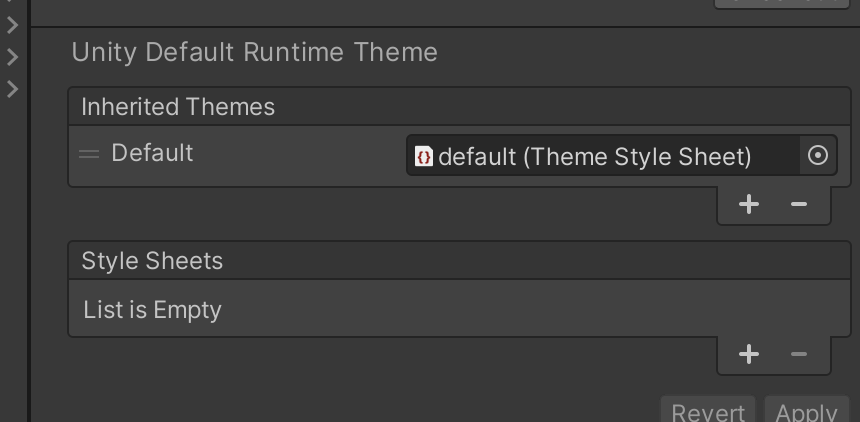
Task: Click the Theme Style Sheet file icon
Action: (424, 157)
